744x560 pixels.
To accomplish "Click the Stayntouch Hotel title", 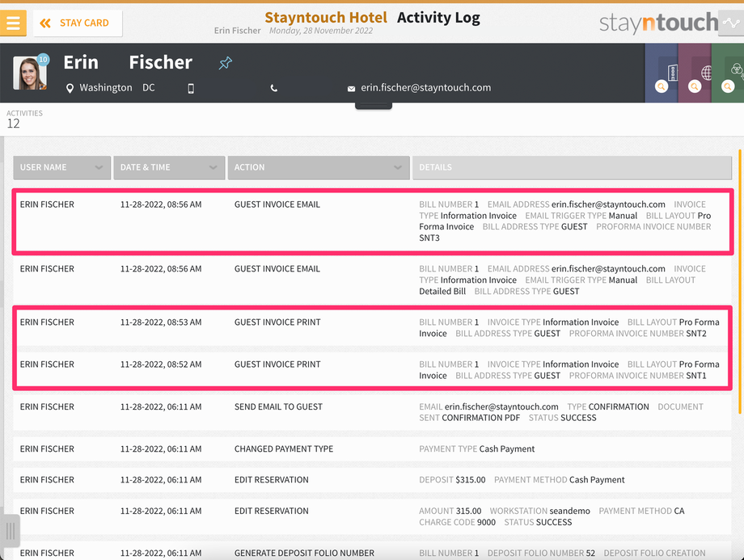I will click(326, 18).
